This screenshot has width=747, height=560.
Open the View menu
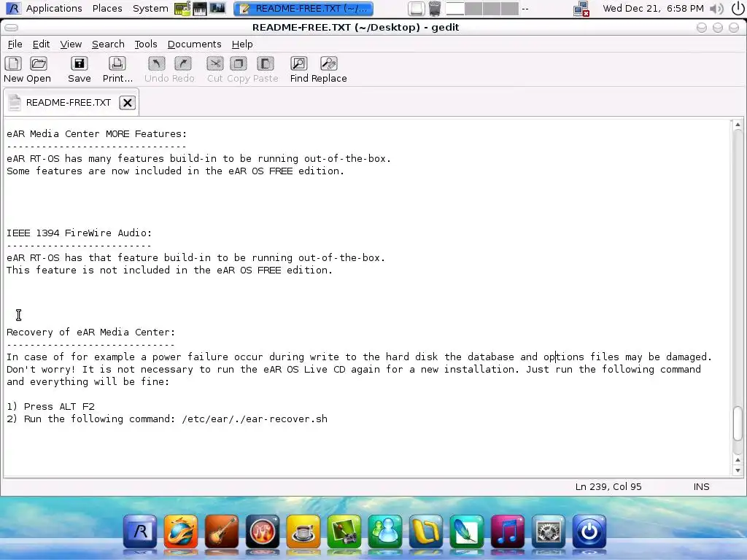click(71, 44)
